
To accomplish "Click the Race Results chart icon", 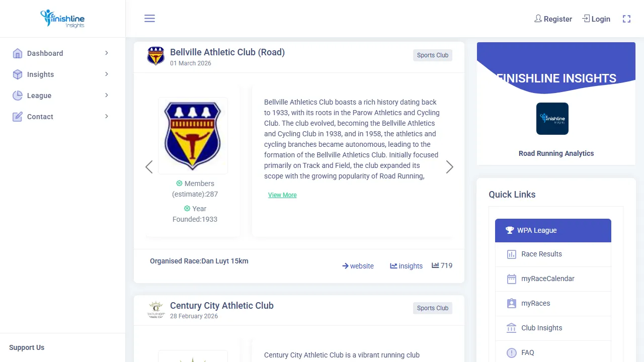I will [512, 254].
